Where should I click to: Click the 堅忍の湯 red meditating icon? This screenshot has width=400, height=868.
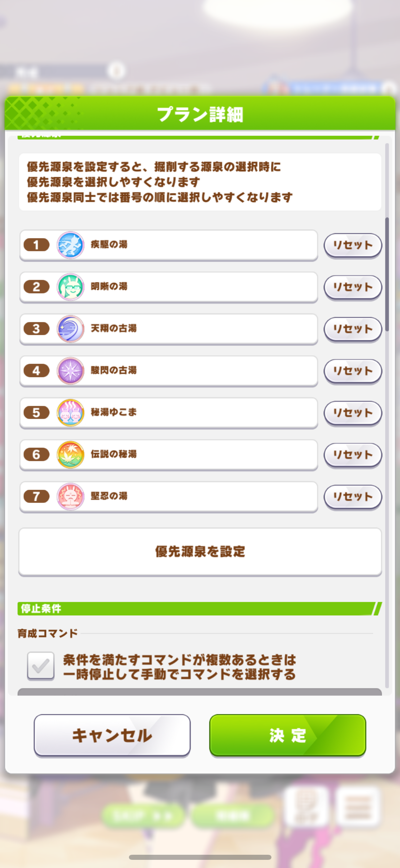click(70, 496)
